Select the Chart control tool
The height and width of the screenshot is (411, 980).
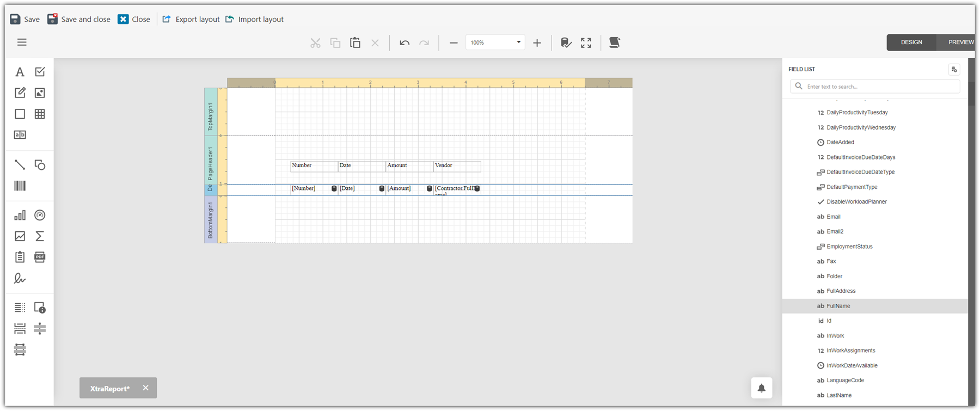(x=20, y=215)
